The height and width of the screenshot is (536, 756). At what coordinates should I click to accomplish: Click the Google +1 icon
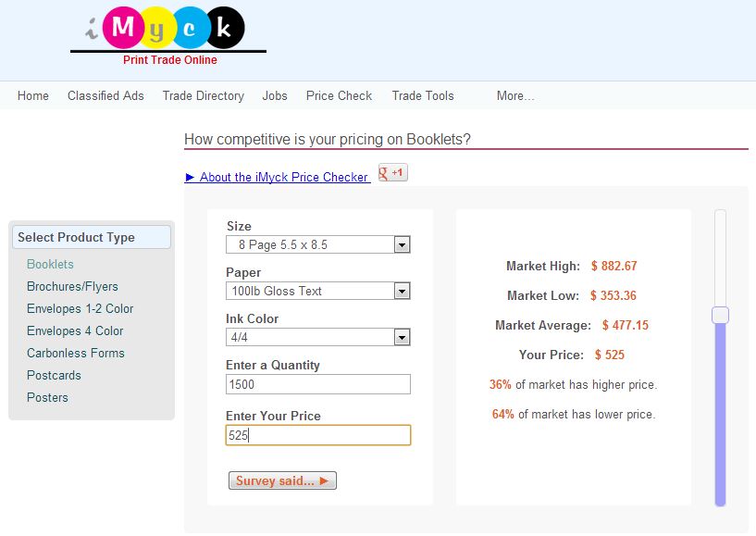click(x=391, y=172)
